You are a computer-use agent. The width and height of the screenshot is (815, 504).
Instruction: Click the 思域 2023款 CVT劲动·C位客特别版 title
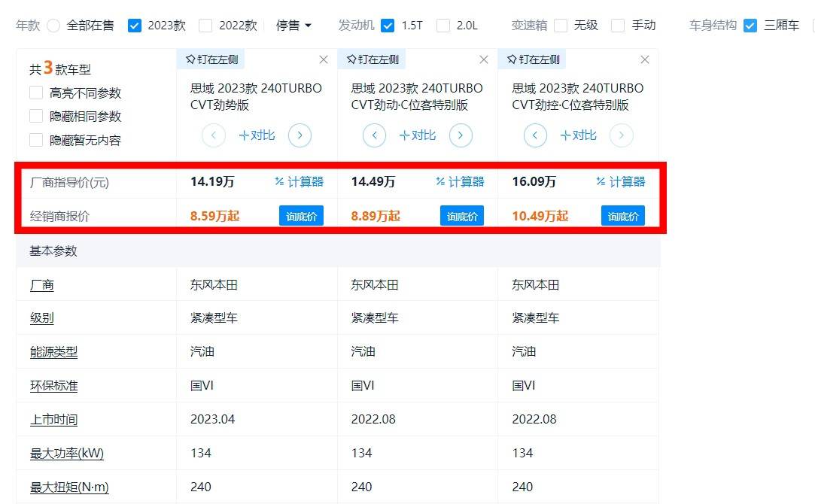(417, 96)
